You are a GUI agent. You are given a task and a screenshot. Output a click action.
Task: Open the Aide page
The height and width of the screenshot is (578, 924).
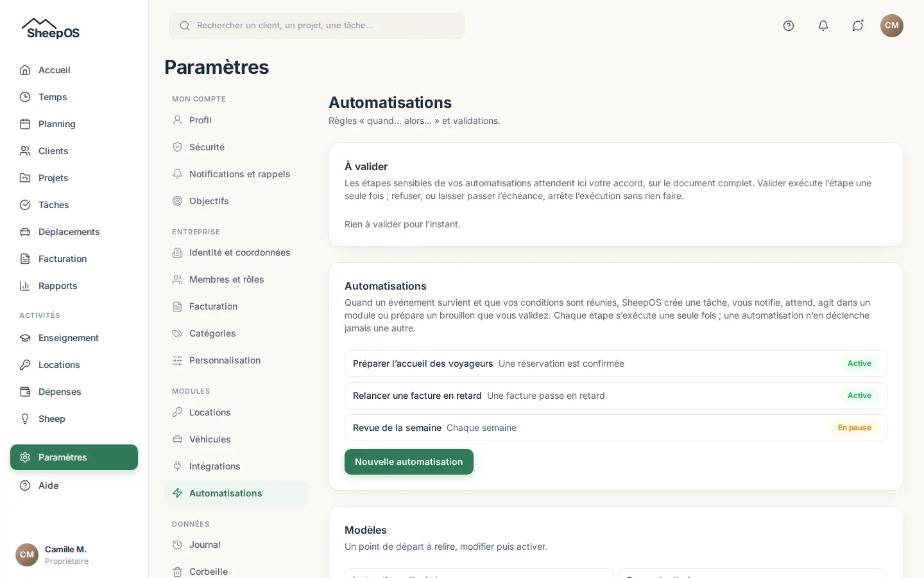pos(74,486)
